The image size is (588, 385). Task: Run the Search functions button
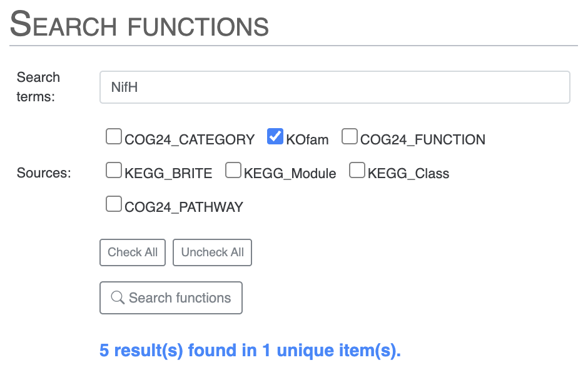[x=171, y=298]
